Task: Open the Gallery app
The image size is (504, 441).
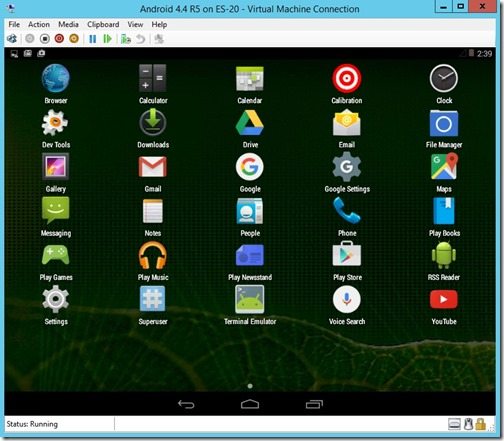Action: [56, 166]
